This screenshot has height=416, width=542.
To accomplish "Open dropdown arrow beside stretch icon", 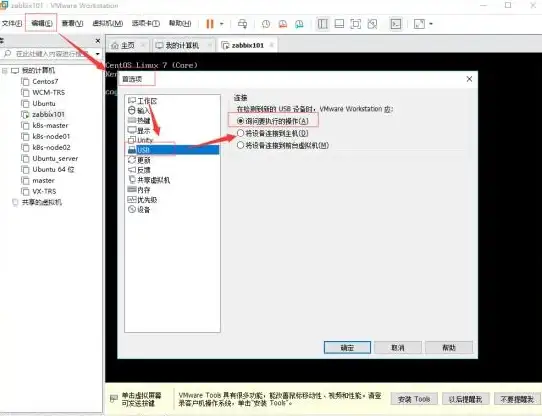I will coord(431,24).
